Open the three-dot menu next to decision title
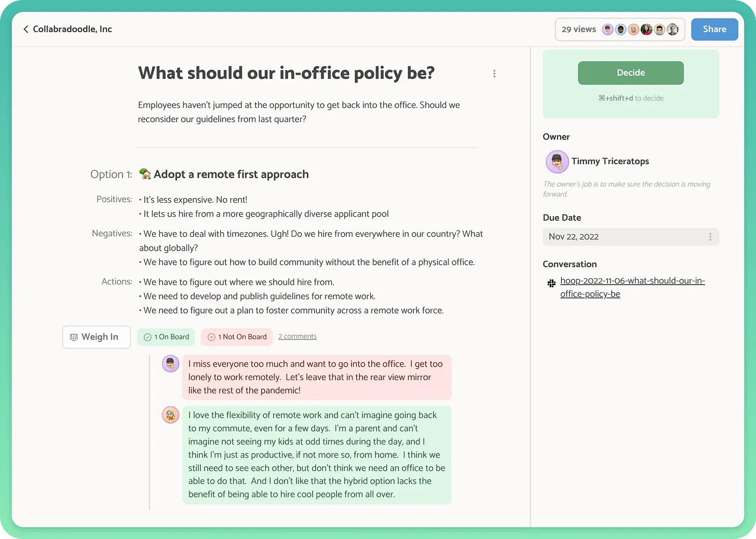756x539 pixels. 494,74
